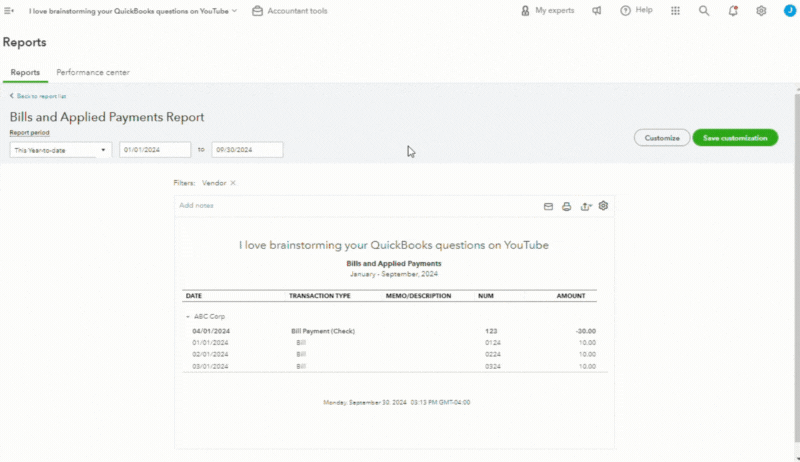Open the export report icon
The height and width of the screenshot is (462, 800).
tap(586, 207)
